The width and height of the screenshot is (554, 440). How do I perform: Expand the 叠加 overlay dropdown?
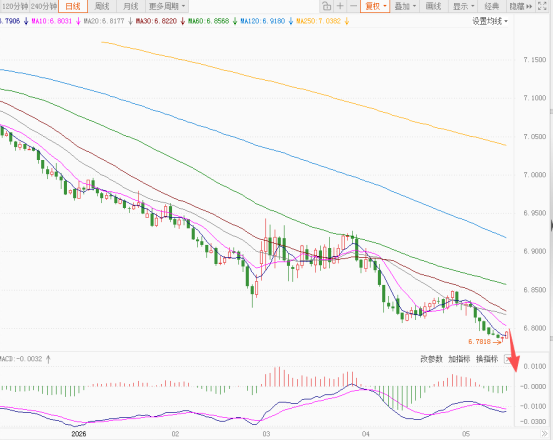(x=405, y=6)
